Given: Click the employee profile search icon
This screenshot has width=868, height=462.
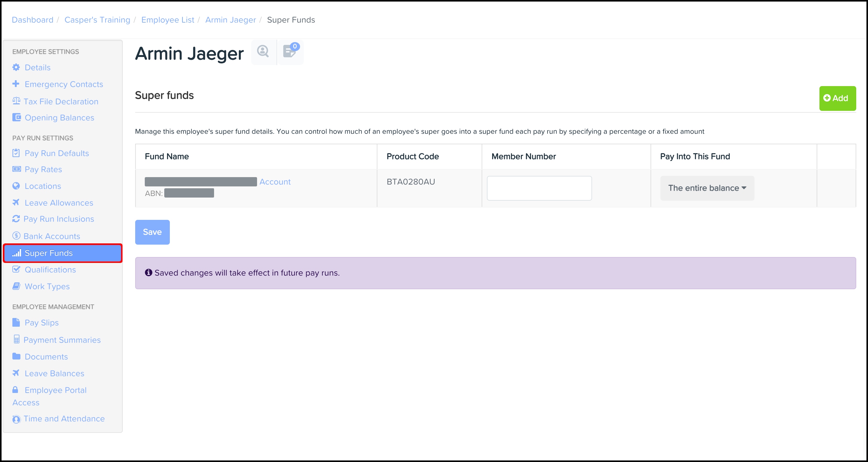Looking at the screenshot, I should pos(263,52).
